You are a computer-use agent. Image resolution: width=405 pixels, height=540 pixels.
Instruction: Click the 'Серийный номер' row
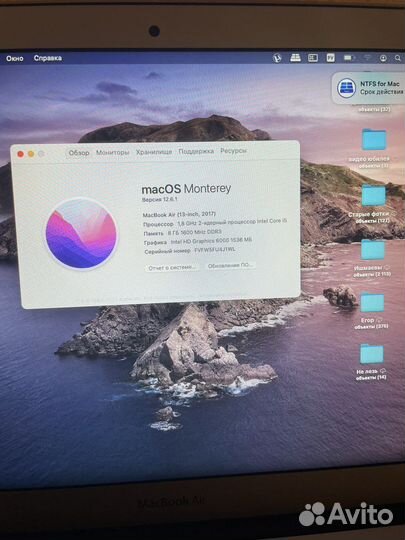click(190, 250)
